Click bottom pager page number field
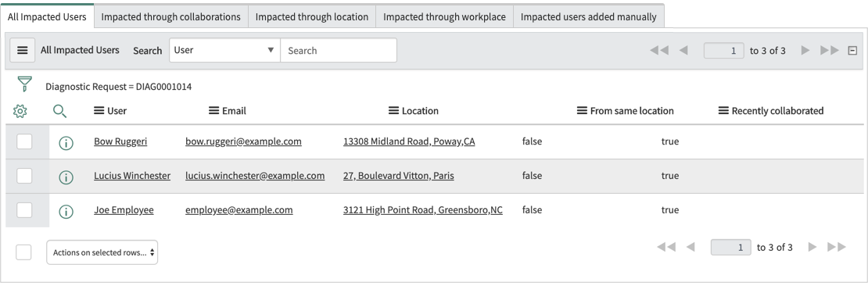This screenshot has width=868, height=286. pyautogui.click(x=730, y=247)
